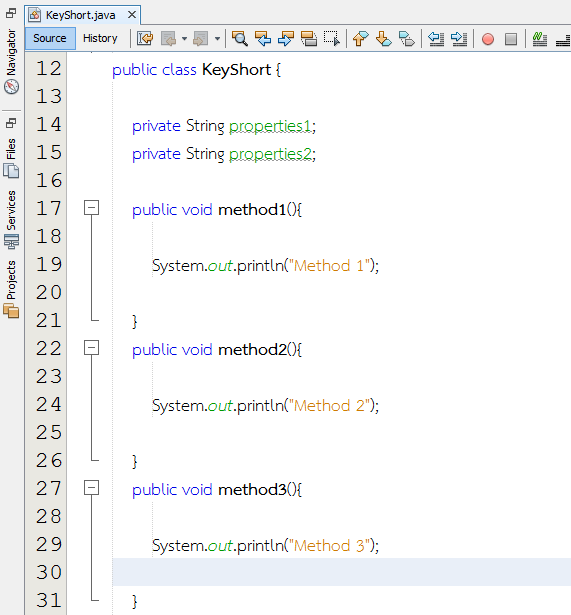Toggle Rectangular Selection mode icon
Image resolution: width=571 pixels, height=615 pixels.
pos(332,38)
